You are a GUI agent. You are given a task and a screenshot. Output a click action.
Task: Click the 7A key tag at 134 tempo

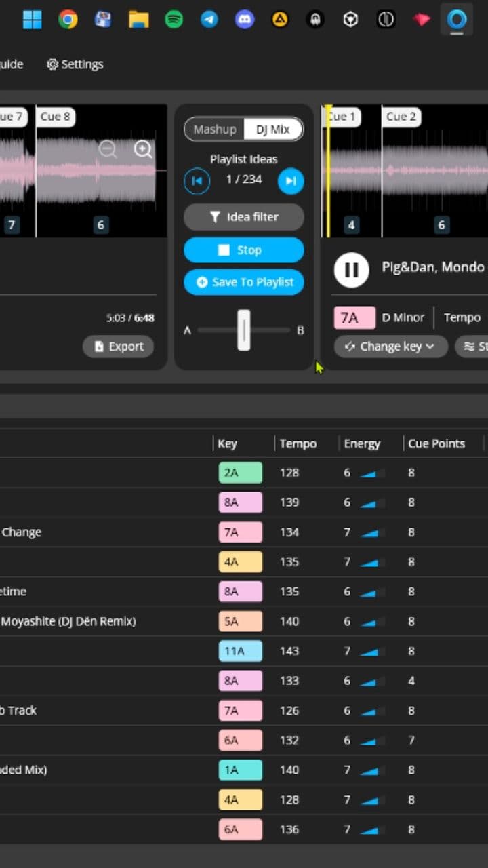240,532
